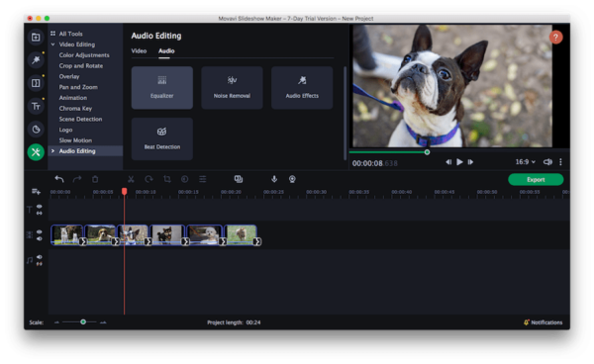Screen dimensions: 594x364
Task: Select Color Adjustments in tools list
Action: click(x=84, y=54)
